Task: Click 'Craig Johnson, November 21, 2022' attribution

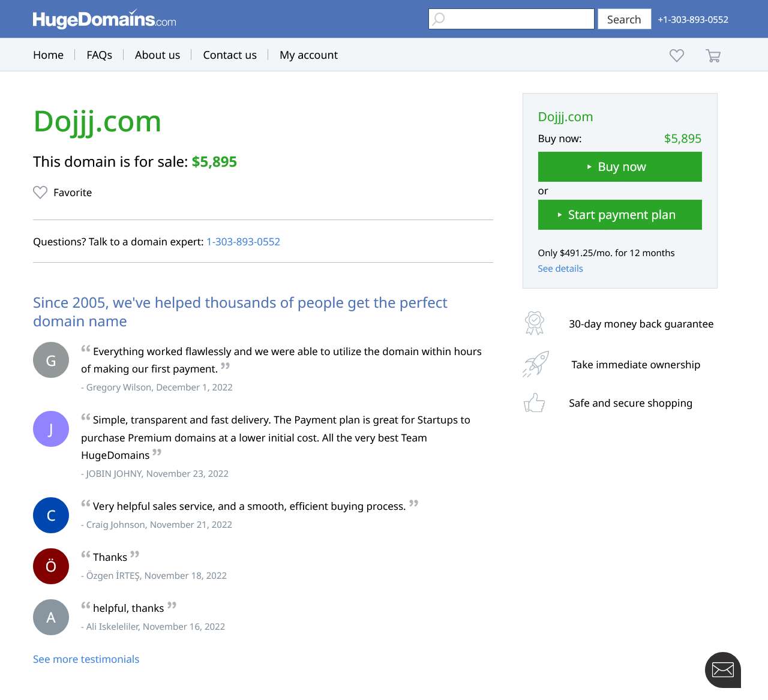Action: [x=159, y=525]
